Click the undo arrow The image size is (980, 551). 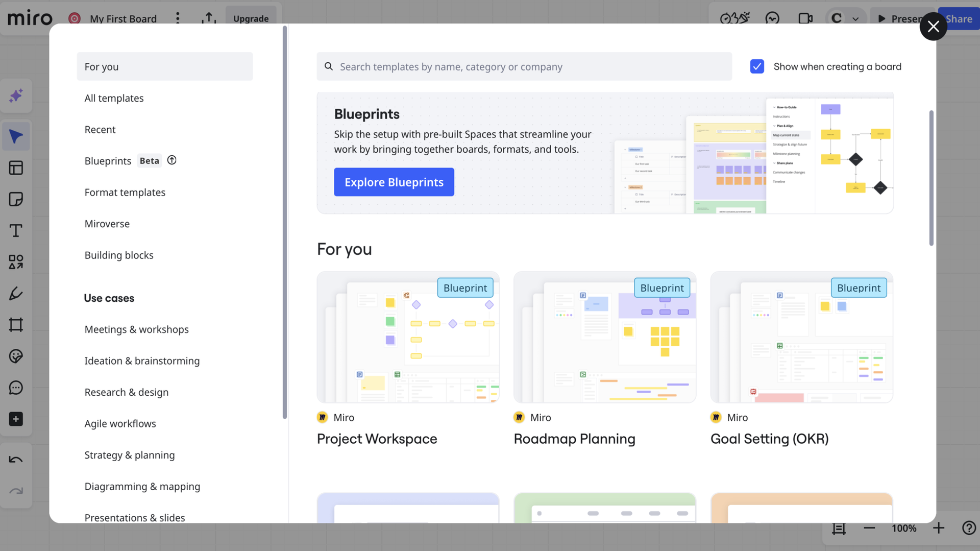pyautogui.click(x=16, y=460)
